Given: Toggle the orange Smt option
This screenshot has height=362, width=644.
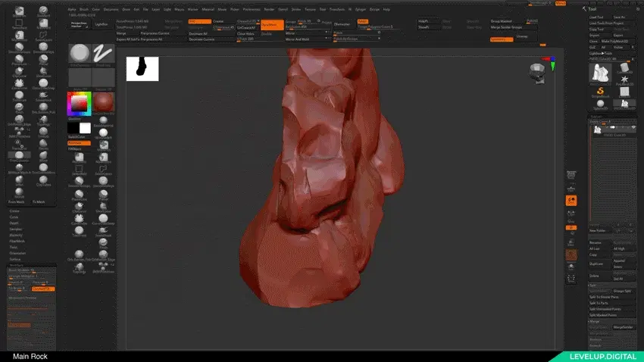Looking at the screenshot, I should pos(199,21).
